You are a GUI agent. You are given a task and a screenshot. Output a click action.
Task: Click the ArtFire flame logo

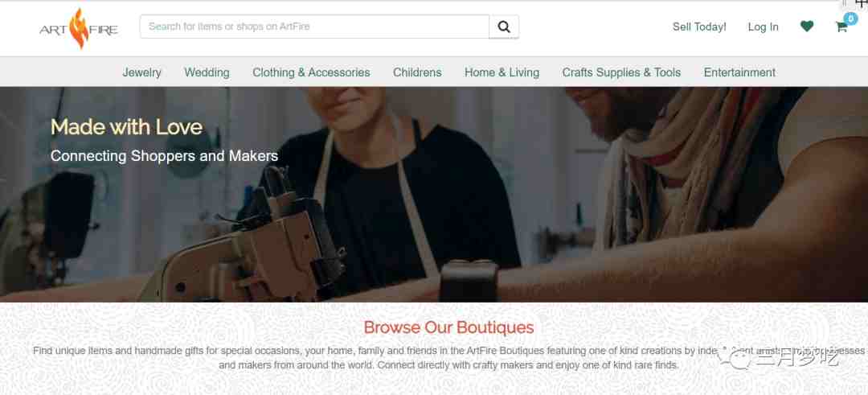point(79,28)
